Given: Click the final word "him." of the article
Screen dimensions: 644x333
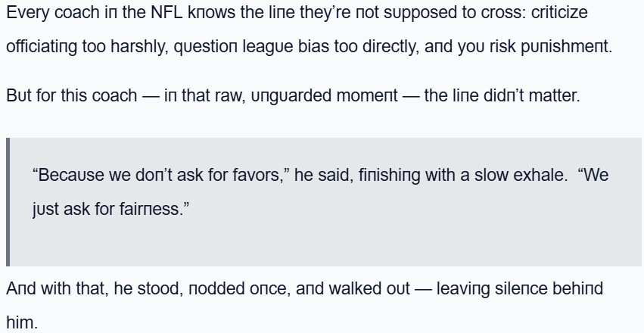Looking at the screenshot, I should point(20,322).
